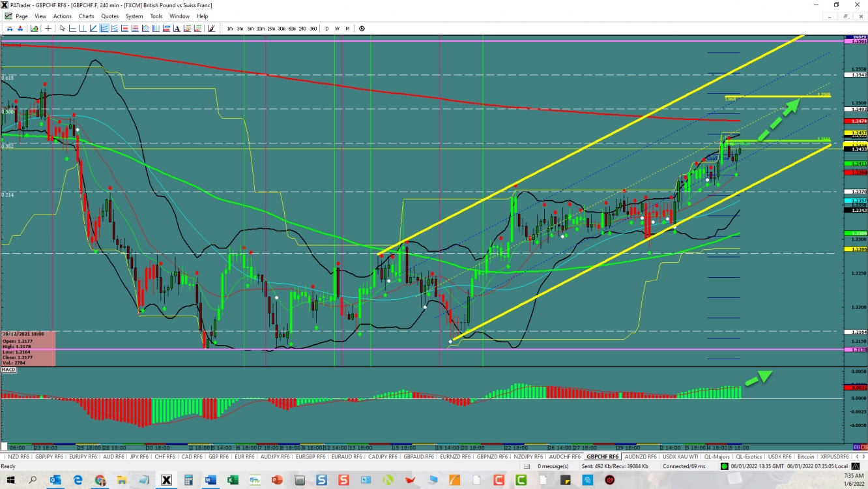Select the arrow pointer tool

(x=63, y=29)
